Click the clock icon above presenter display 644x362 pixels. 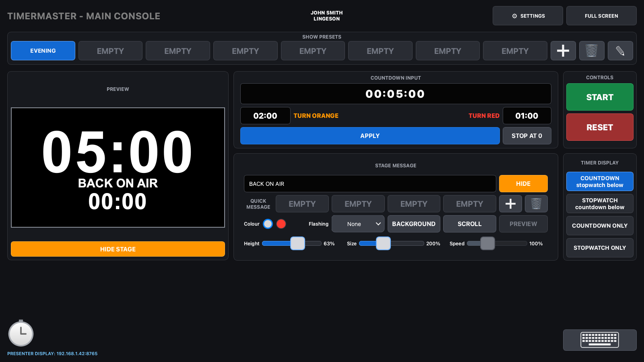click(21, 333)
